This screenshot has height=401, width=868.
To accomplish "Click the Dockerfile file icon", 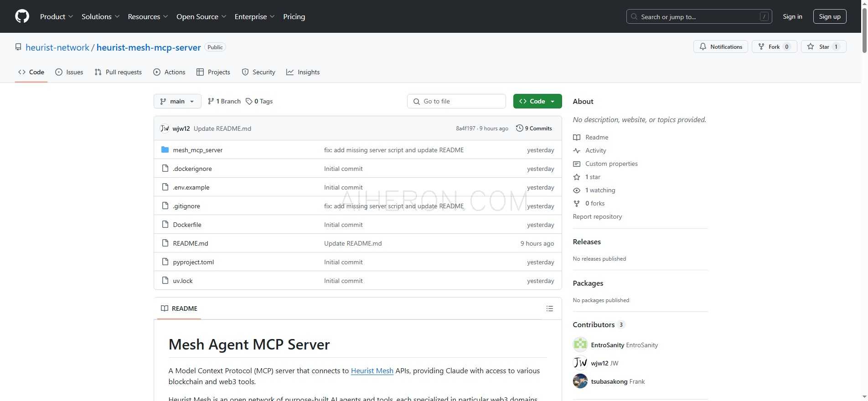I will point(165,225).
